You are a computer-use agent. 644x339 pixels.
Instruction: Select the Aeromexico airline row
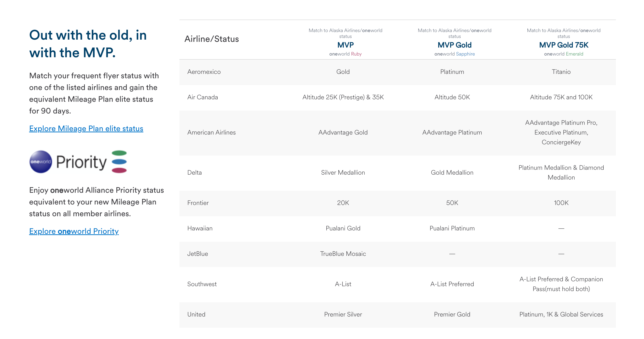point(204,72)
